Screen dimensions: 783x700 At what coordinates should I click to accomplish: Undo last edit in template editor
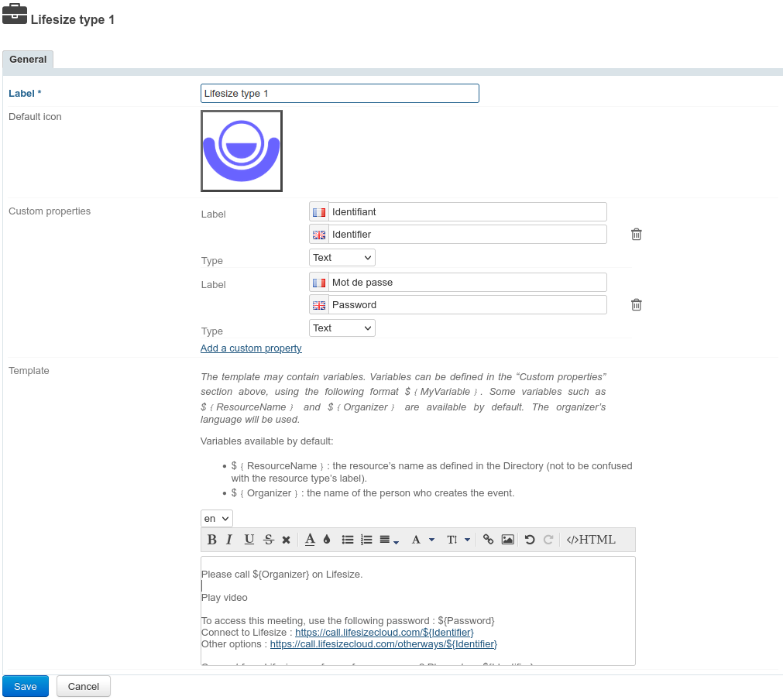(x=530, y=540)
